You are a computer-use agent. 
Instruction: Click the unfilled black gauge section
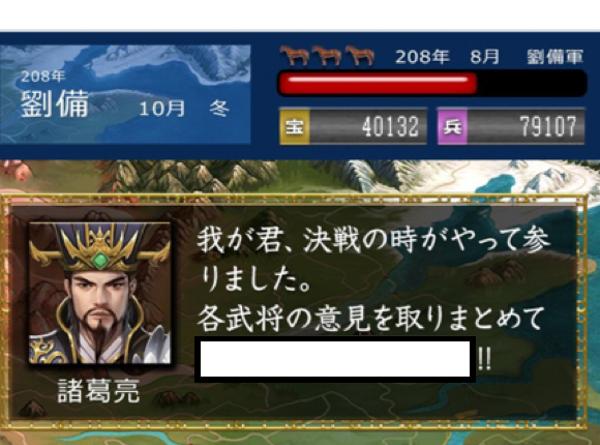[x=532, y=83]
